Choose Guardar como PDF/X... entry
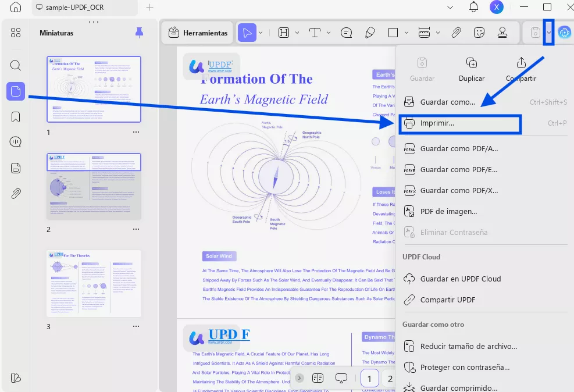Screen dimensions: 574x392 [485, 190]
